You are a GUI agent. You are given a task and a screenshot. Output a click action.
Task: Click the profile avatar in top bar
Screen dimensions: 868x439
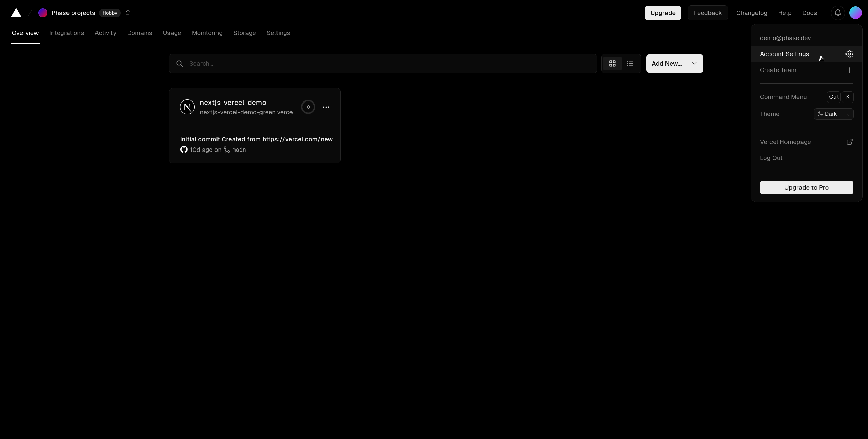(x=856, y=13)
